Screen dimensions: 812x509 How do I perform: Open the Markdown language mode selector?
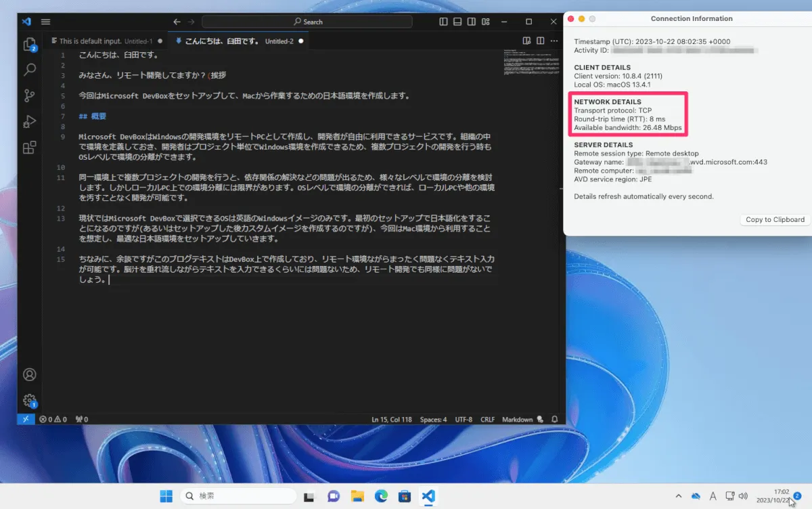518,420
